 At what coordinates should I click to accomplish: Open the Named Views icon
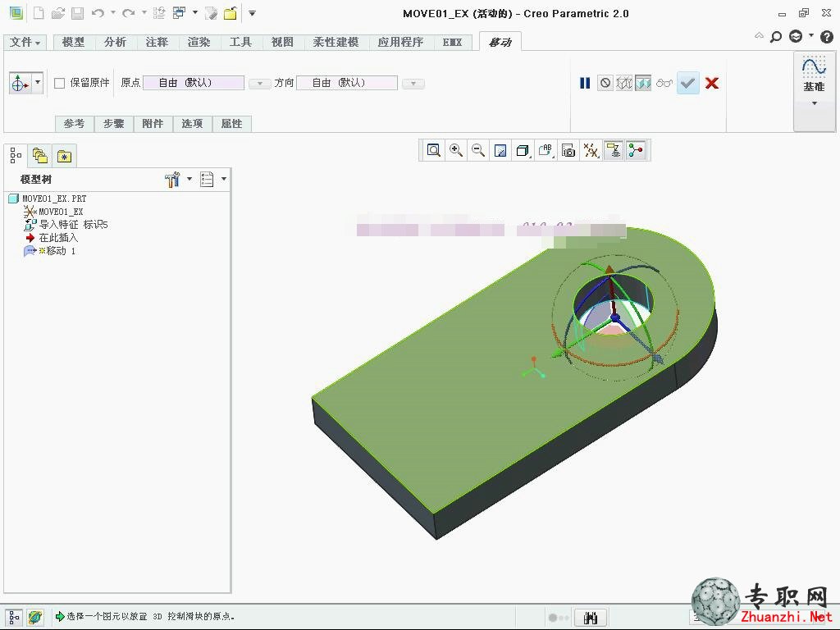coord(546,151)
